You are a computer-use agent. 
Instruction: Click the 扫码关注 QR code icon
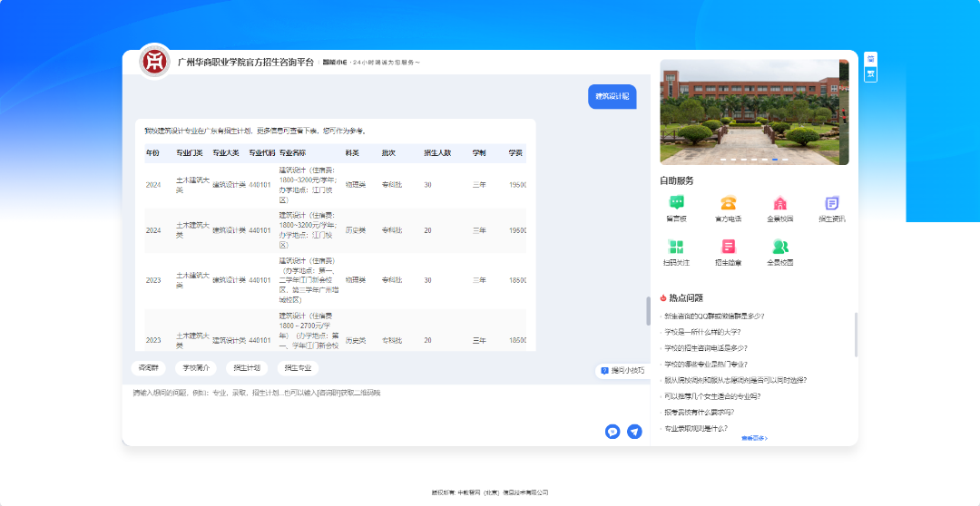pos(676,248)
